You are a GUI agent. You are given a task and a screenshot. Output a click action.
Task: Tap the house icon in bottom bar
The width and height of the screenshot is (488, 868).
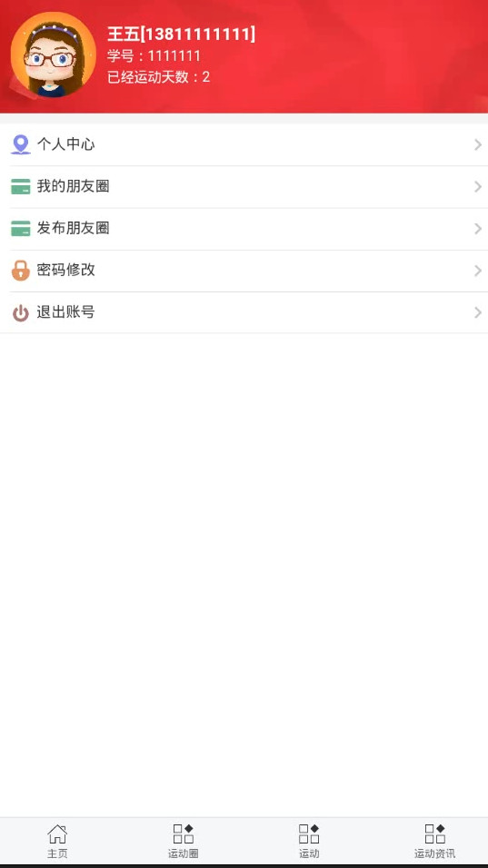(57, 833)
